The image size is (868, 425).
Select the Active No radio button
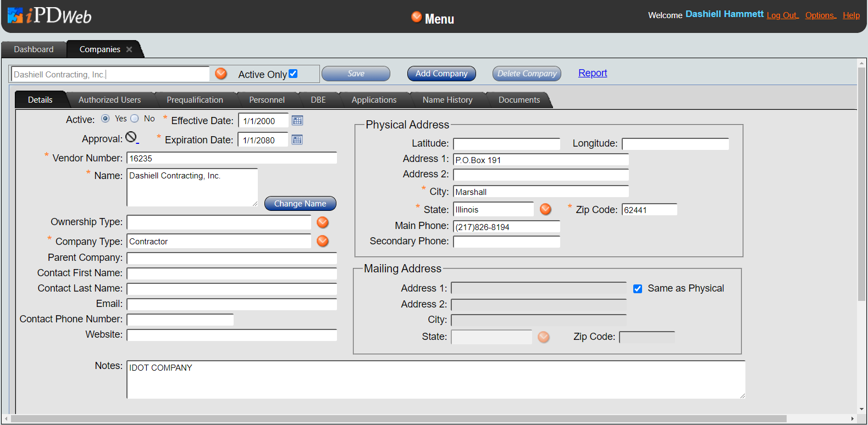135,119
